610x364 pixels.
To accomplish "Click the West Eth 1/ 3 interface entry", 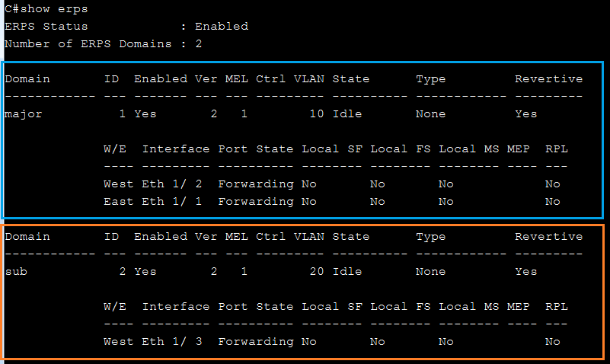I will pos(153,341).
